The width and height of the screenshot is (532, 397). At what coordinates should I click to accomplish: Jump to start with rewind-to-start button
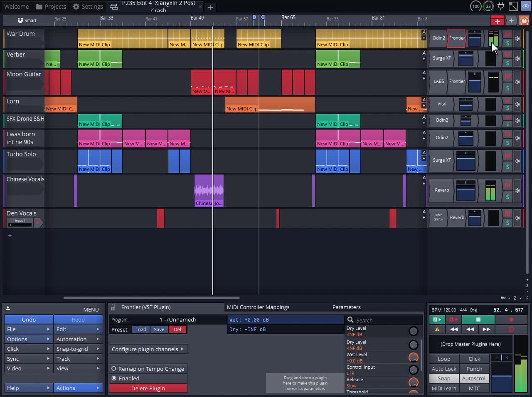(x=453, y=329)
